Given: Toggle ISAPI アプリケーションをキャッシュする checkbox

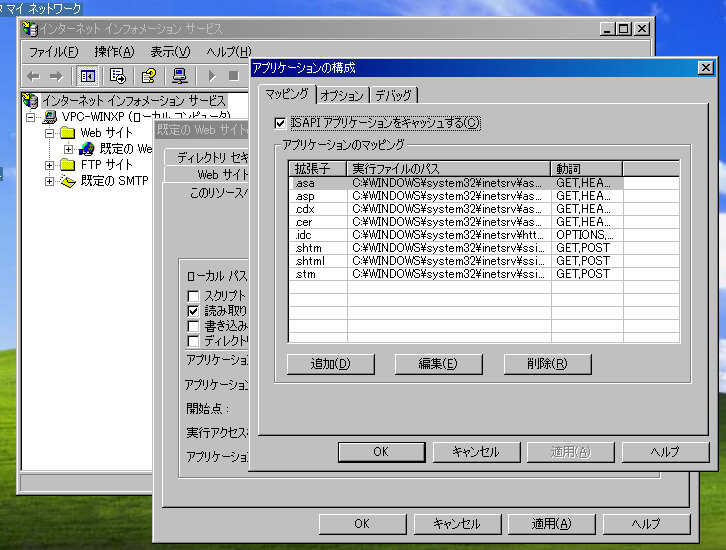Looking at the screenshot, I should click(280, 123).
